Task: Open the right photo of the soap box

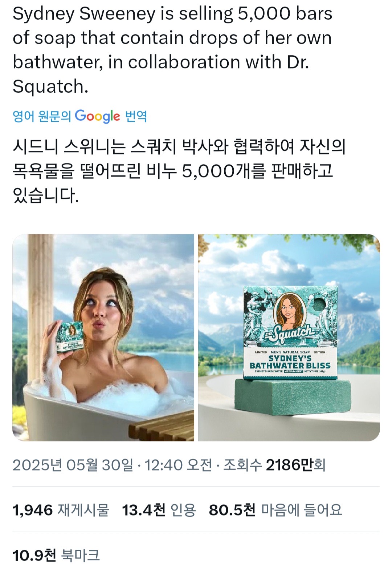Action: coord(289,338)
